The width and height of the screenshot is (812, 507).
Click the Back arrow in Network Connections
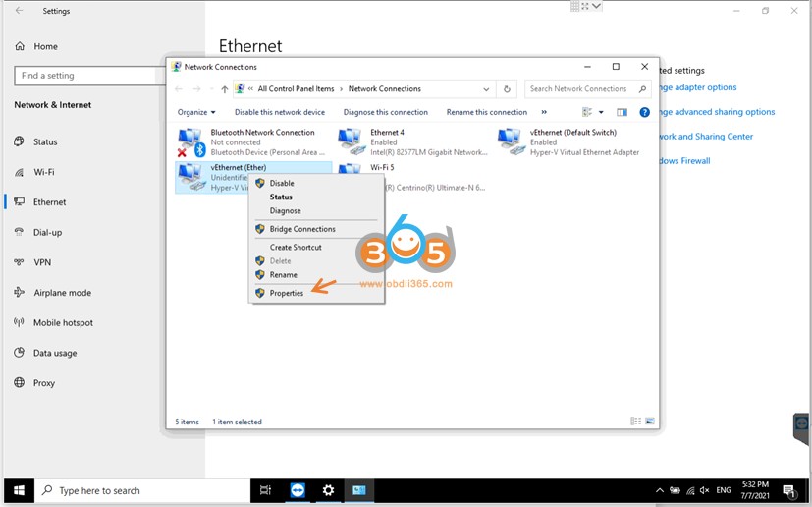[179, 89]
